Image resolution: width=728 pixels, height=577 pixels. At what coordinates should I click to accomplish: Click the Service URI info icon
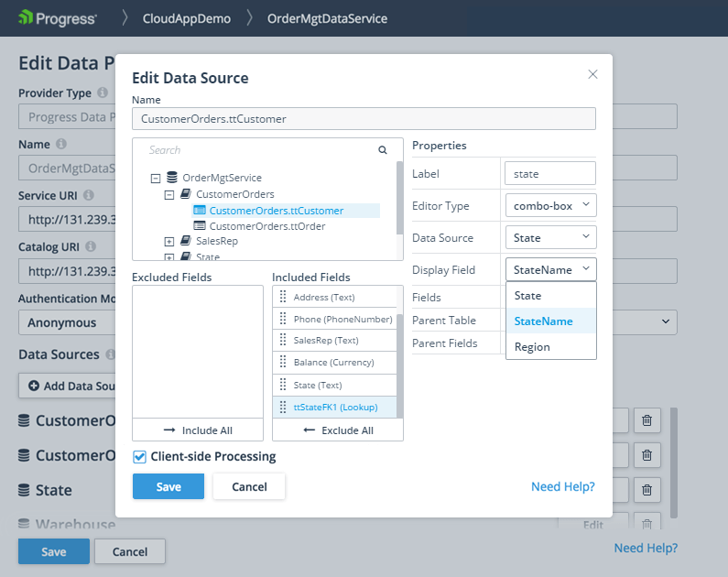tap(89, 195)
